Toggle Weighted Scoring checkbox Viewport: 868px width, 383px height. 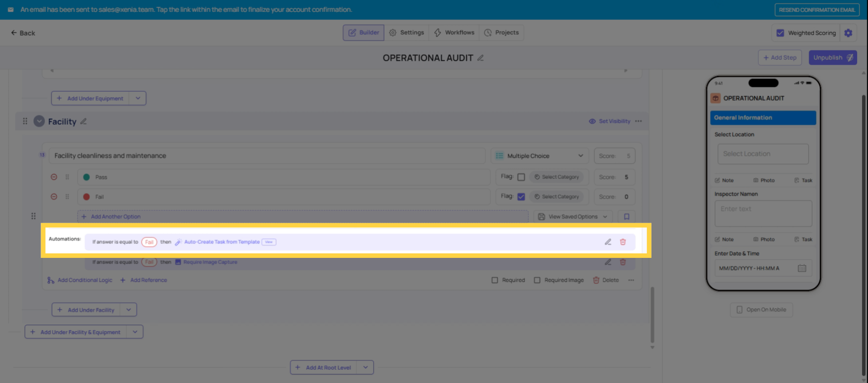tap(780, 33)
